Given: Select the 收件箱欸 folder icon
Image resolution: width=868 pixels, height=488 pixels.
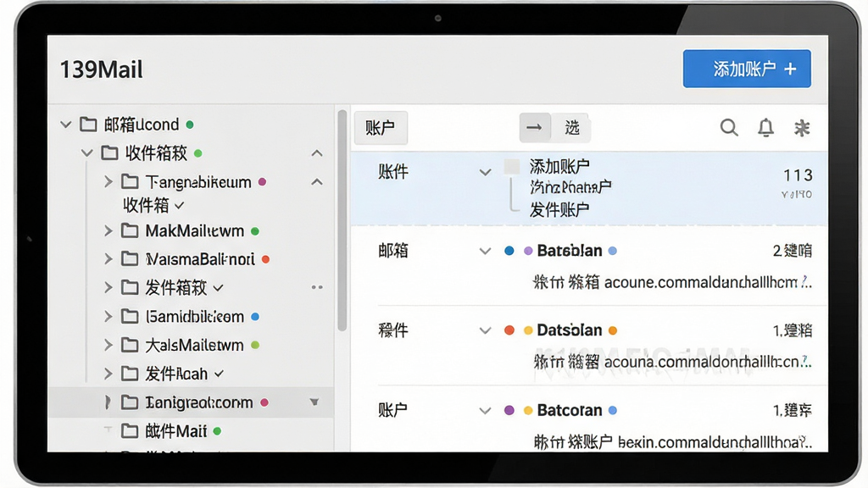Looking at the screenshot, I should coord(109,152).
